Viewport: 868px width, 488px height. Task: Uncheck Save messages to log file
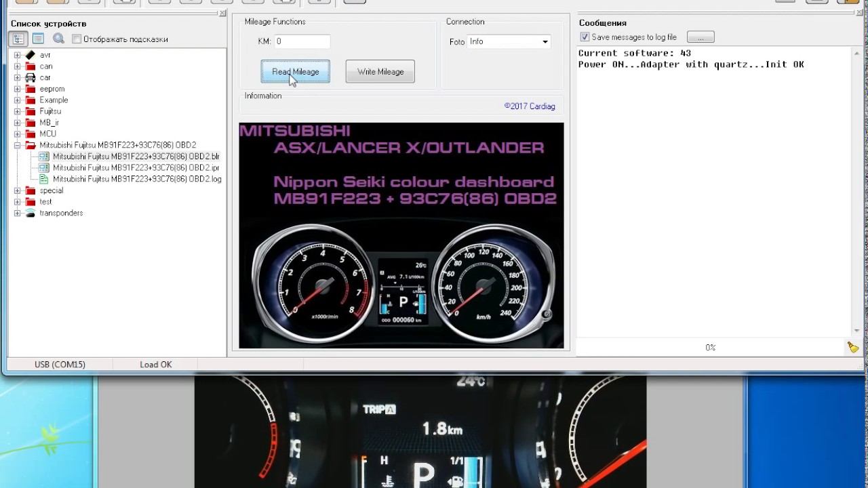pos(585,37)
